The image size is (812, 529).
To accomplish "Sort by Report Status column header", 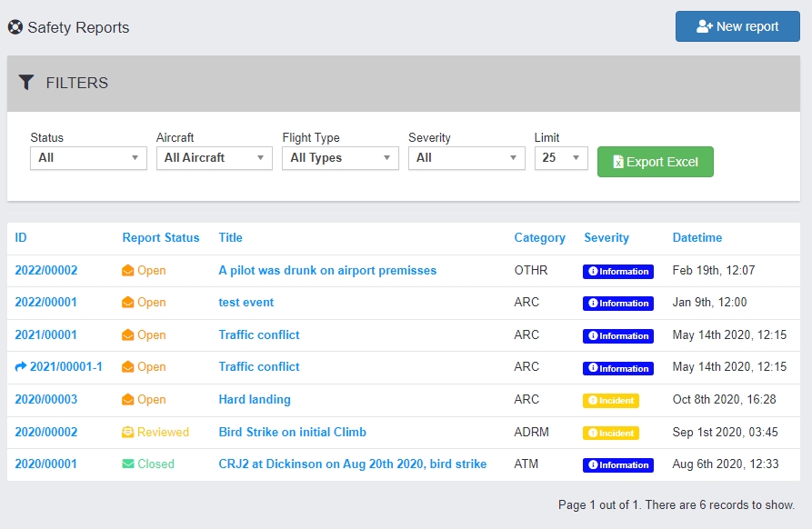I will point(161,238).
